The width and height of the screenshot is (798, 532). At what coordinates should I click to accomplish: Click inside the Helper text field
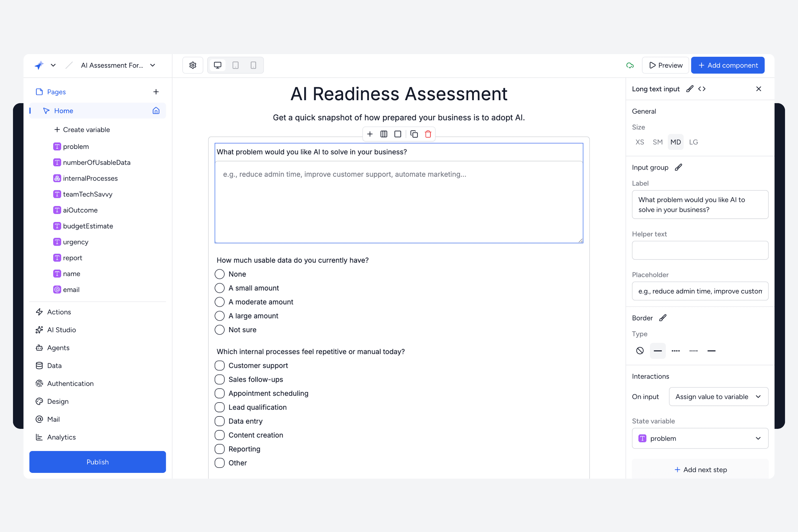[x=700, y=250]
